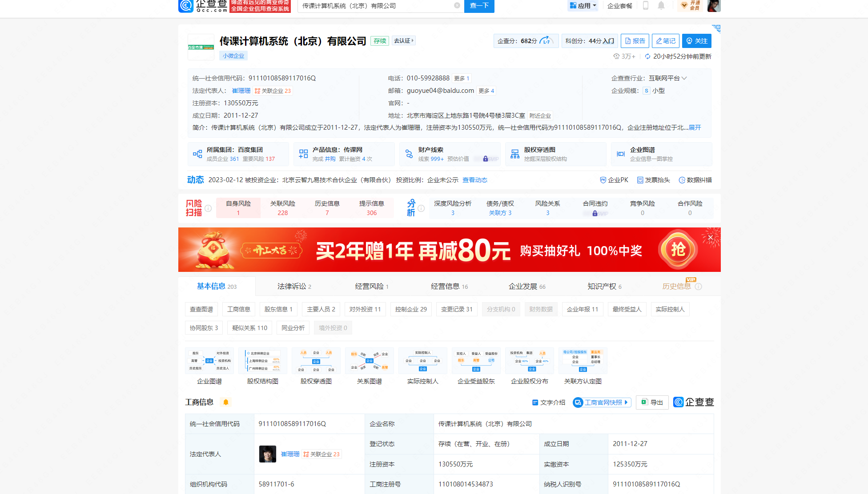Click the 抢 button on the banner
This screenshot has width=868, height=494.
pos(678,250)
